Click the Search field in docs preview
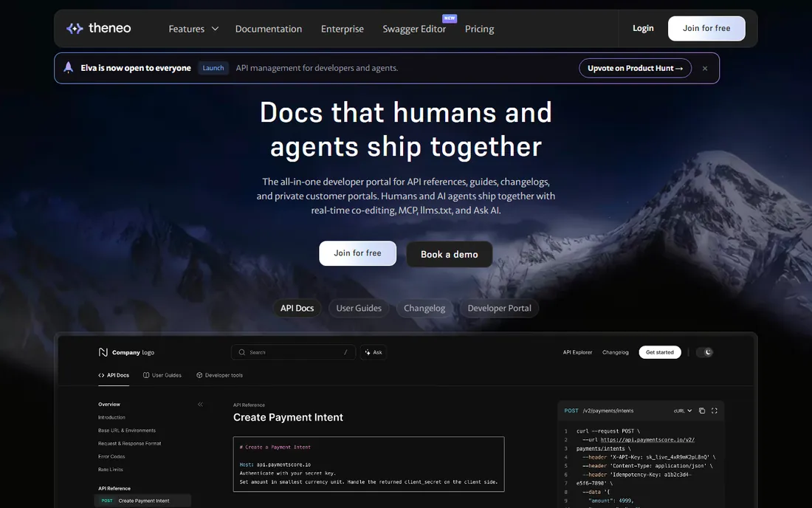Screen dimensions: 812x508 (x=294, y=352)
